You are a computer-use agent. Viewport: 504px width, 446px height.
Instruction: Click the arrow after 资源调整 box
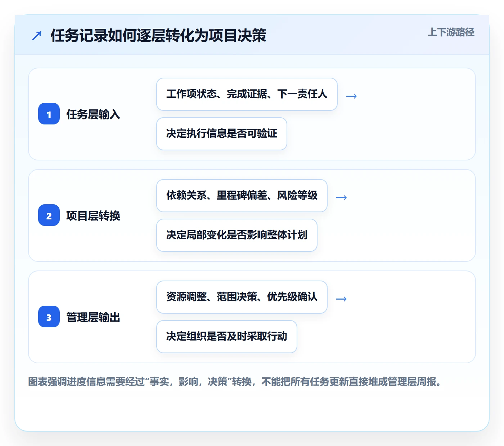click(x=341, y=299)
